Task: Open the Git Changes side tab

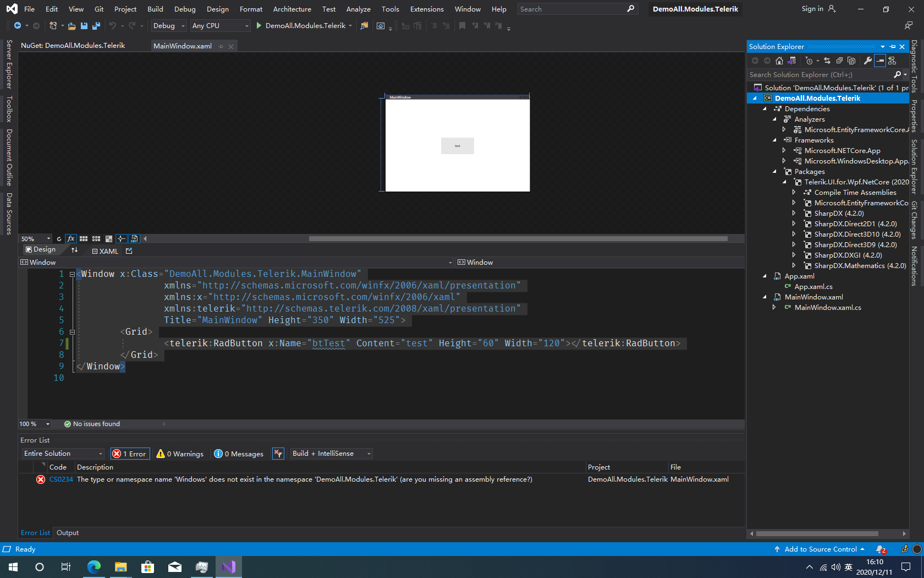Action: (x=914, y=220)
